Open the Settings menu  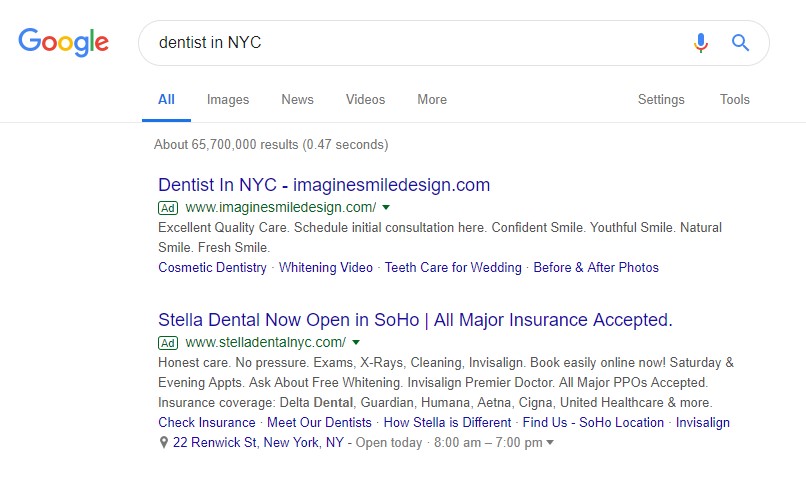tap(661, 99)
